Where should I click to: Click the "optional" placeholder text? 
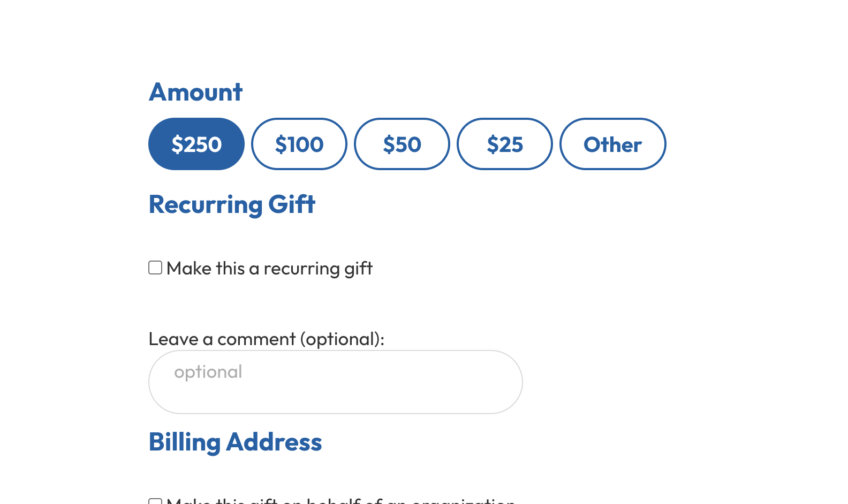[208, 372]
